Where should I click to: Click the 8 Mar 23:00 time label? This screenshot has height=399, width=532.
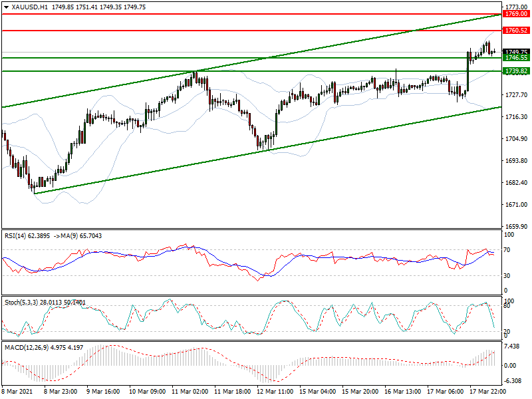61,392
